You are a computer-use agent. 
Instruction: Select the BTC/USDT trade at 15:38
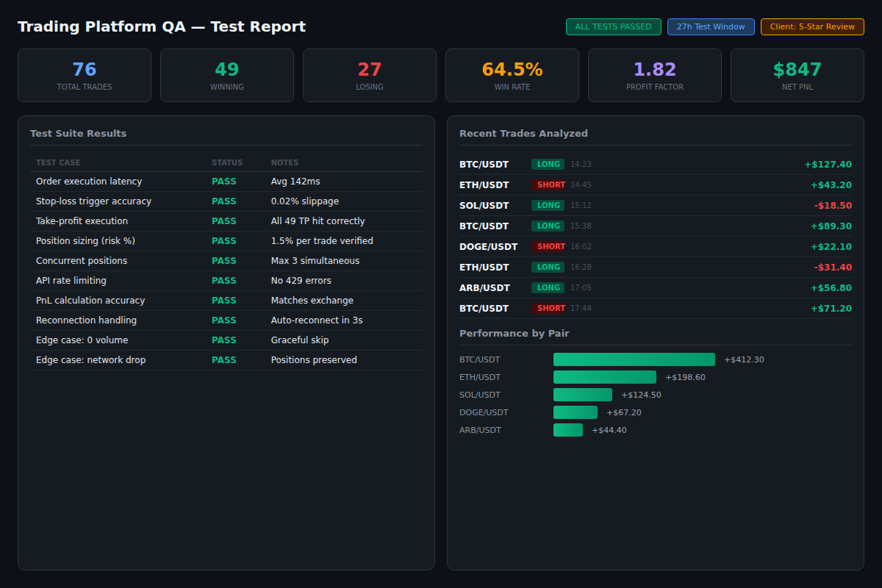656,226
